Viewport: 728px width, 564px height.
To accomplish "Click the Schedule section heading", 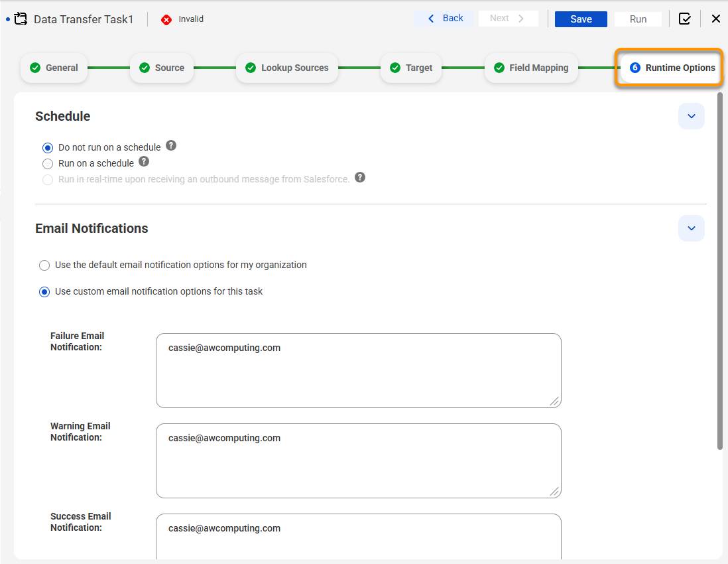I will tap(63, 116).
